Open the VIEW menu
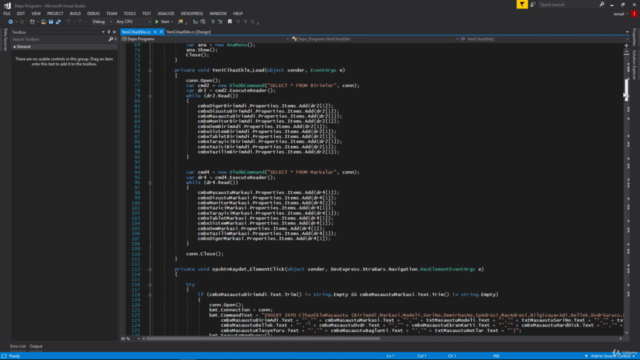This screenshot has width=640, height=360. 36,13
